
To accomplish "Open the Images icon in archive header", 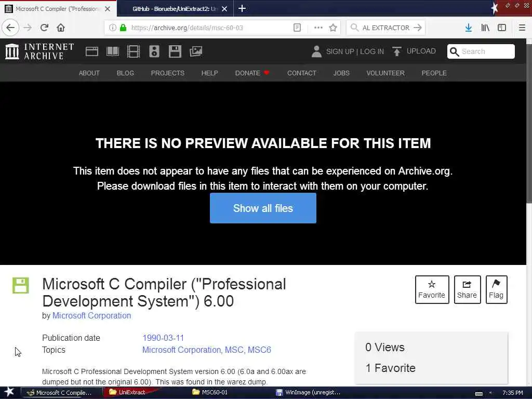I will tap(196, 51).
